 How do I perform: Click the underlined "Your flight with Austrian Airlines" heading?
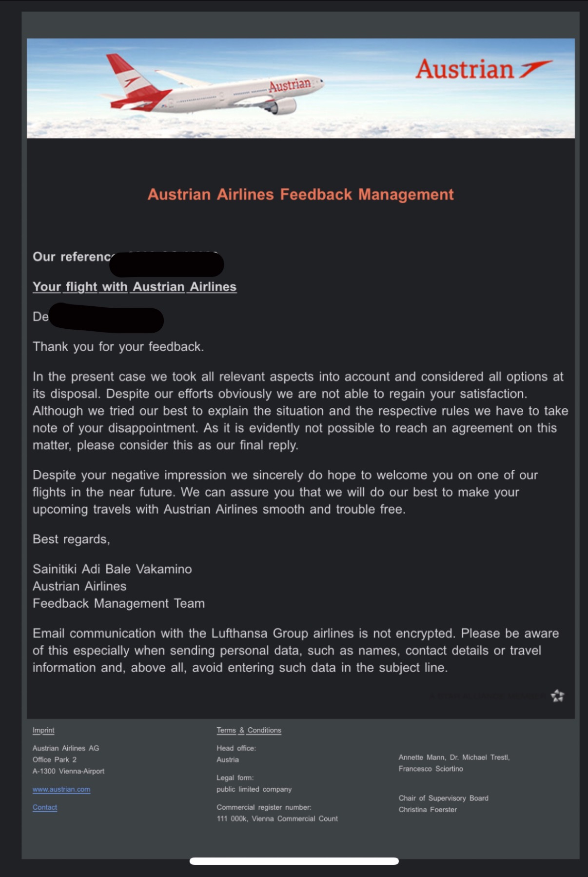[135, 287]
